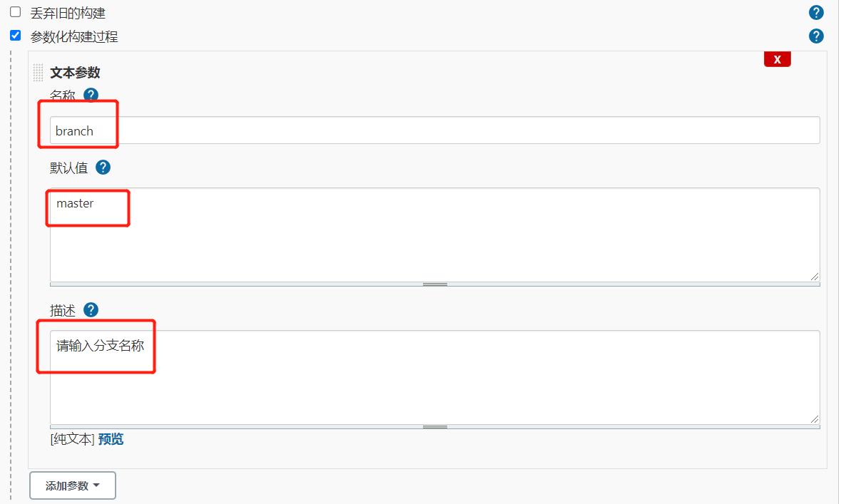The image size is (841, 504).
Task: Focus the 描述 textarea with 请输入分支名称
Action: [435, 377]
